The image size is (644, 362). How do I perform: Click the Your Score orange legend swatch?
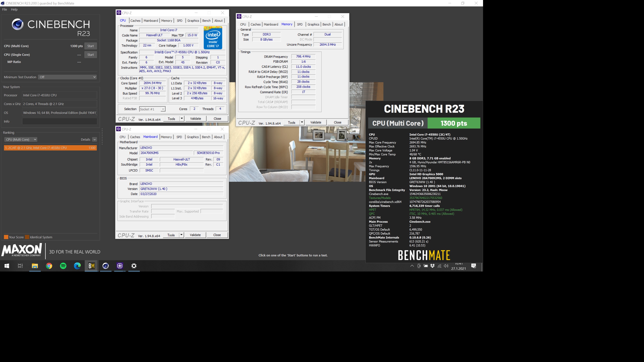pos(6,237)
